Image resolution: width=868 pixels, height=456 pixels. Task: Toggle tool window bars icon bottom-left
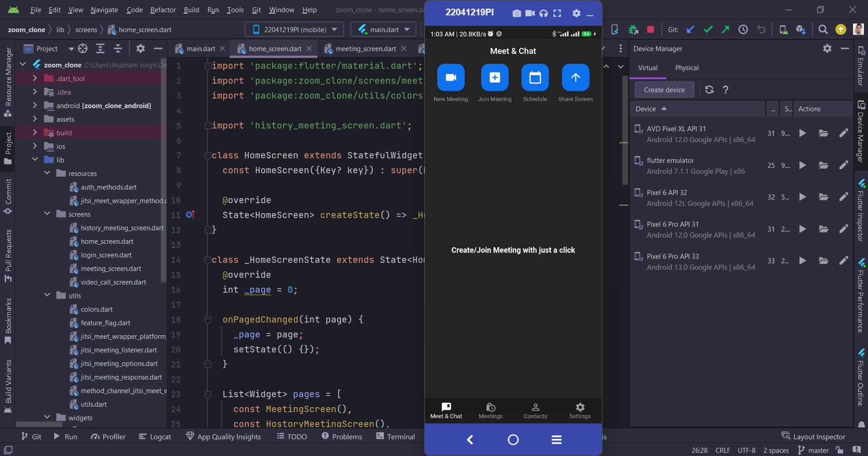8,450
